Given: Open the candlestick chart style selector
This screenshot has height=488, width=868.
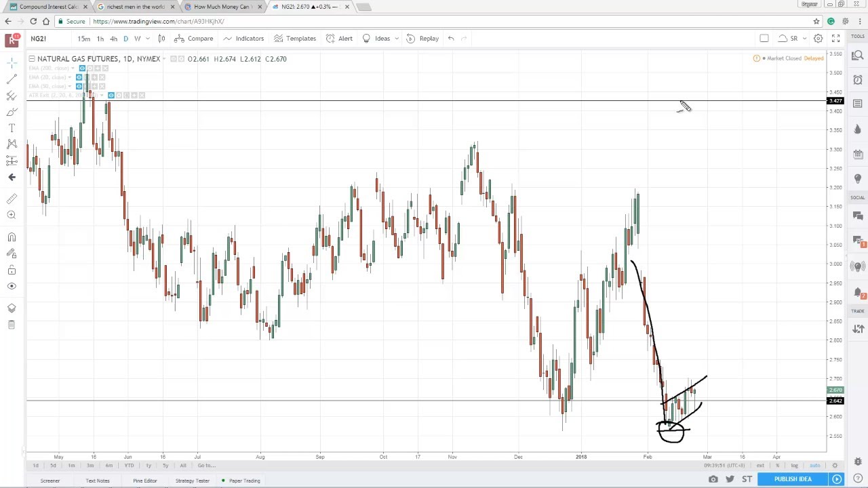Looking at the screenshot, I should coord(161,39).
